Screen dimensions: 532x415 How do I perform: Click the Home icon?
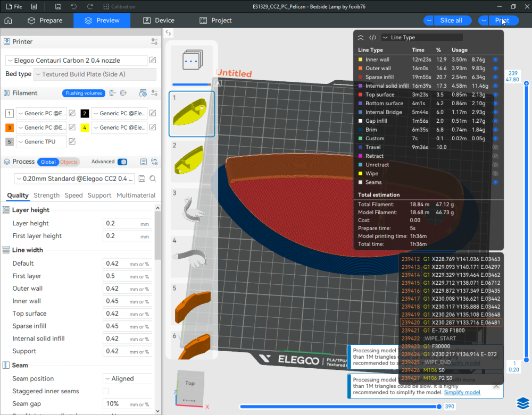(x=8, y=20)
